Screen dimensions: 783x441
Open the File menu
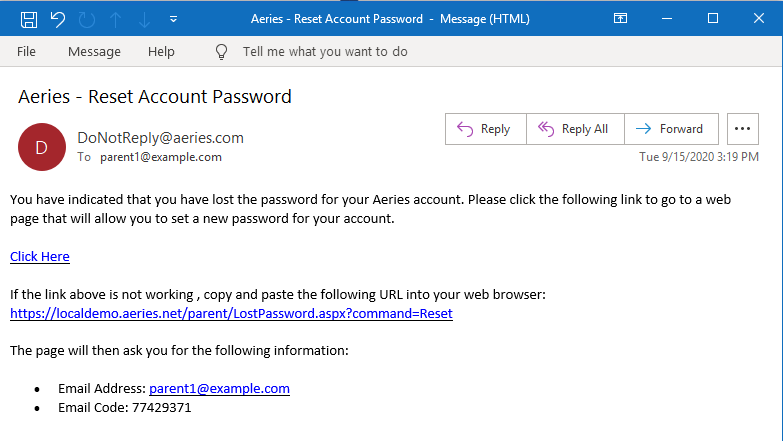pos(26,51)
